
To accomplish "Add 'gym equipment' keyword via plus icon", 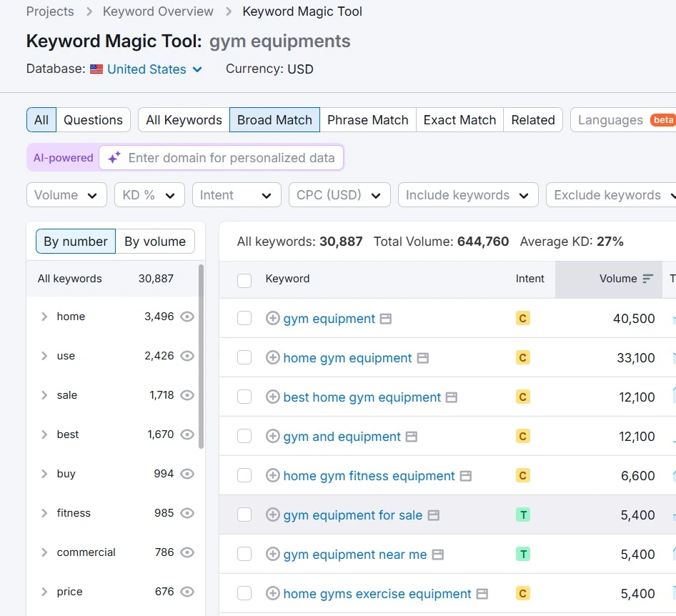I will pos(272,318).
